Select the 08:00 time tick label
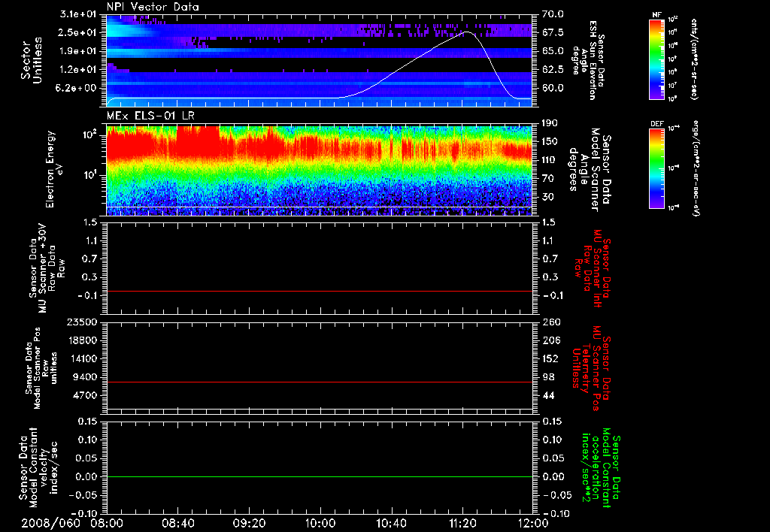 tap(106, 521)
